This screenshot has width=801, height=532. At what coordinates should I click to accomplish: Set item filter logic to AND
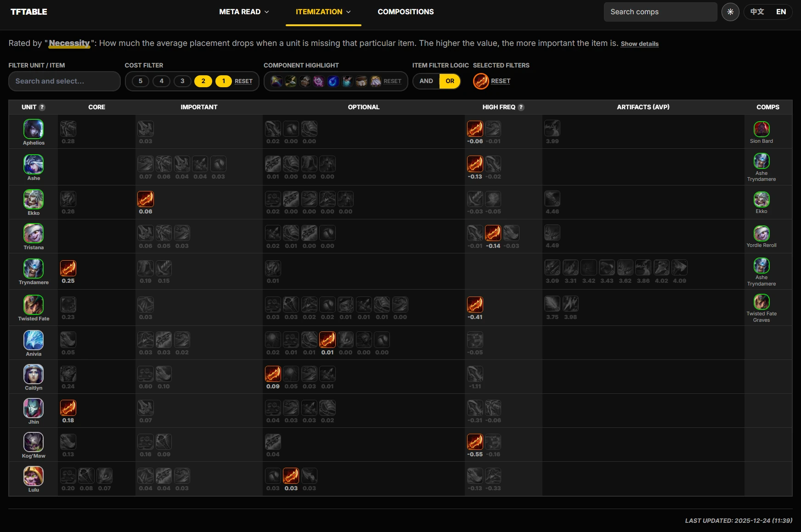point(426,81)
